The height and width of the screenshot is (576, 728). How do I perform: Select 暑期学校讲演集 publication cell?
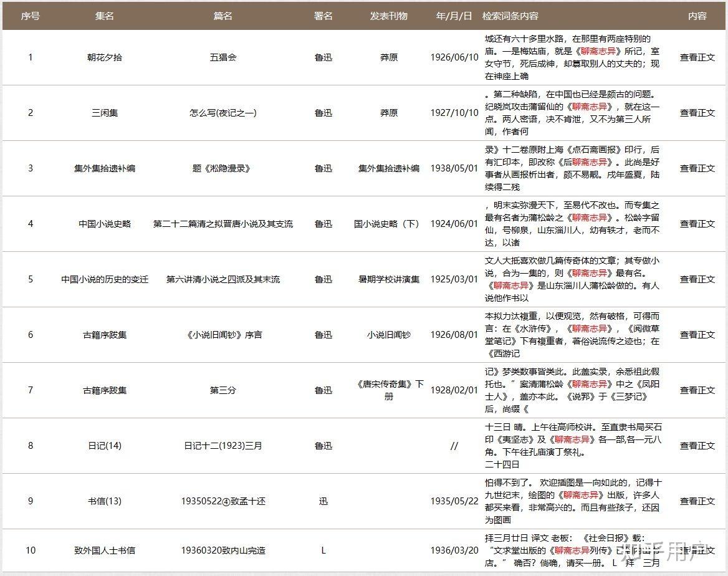388,279
